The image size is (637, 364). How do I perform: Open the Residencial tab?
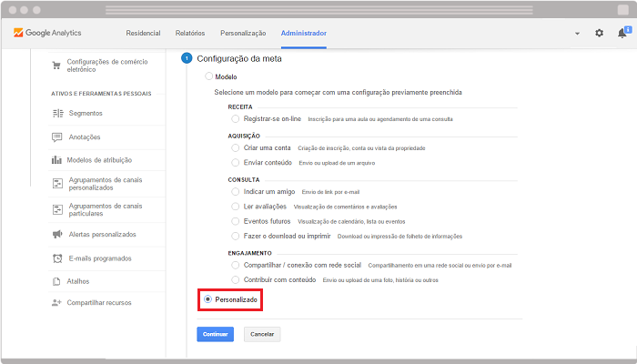[x=143, y=34]
